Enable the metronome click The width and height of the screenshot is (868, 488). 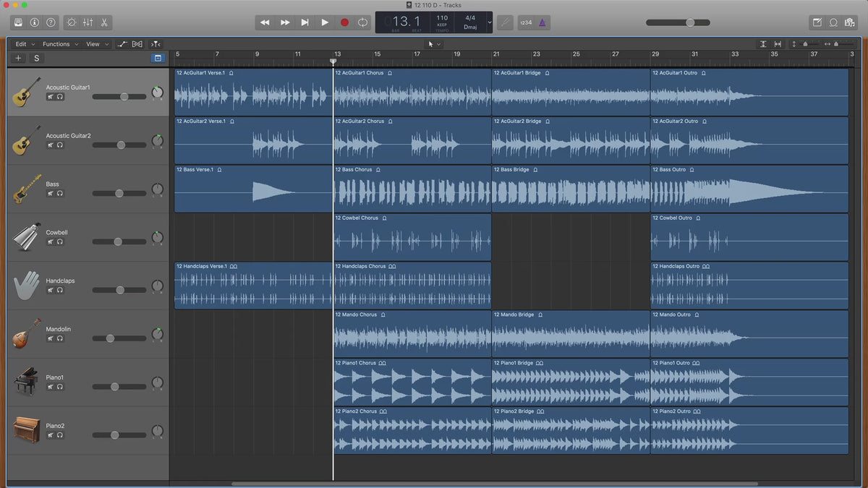click(x=542, y=22)
